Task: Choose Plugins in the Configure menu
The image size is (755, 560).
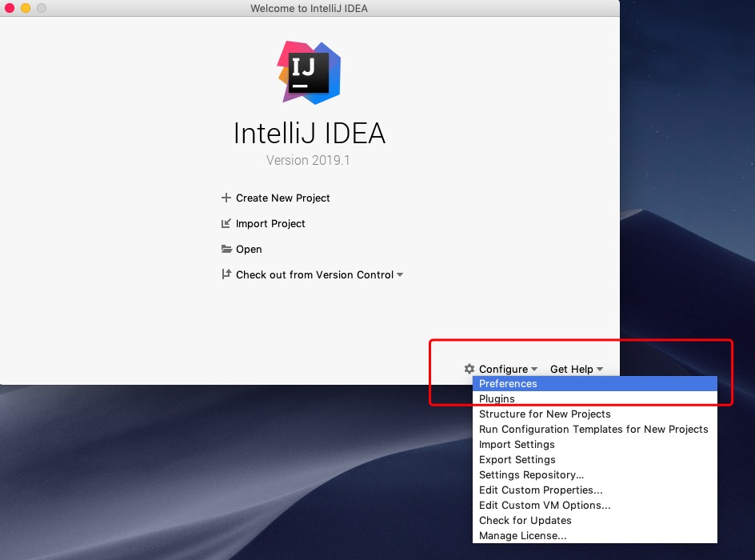Action: pyautogui.click(x=497, y=399)
